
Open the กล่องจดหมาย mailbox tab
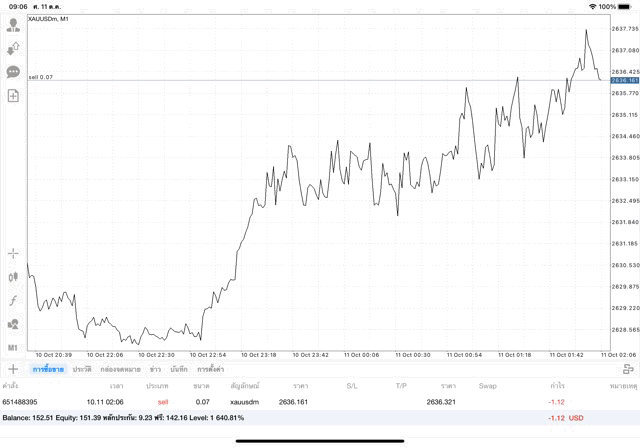(x=120, y=369)
